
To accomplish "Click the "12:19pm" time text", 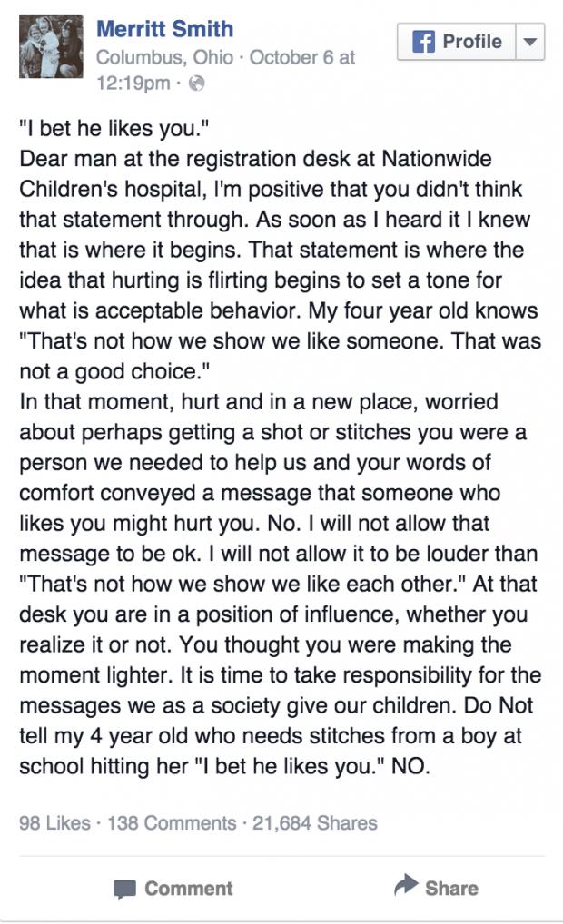I will tap(133, 84).
